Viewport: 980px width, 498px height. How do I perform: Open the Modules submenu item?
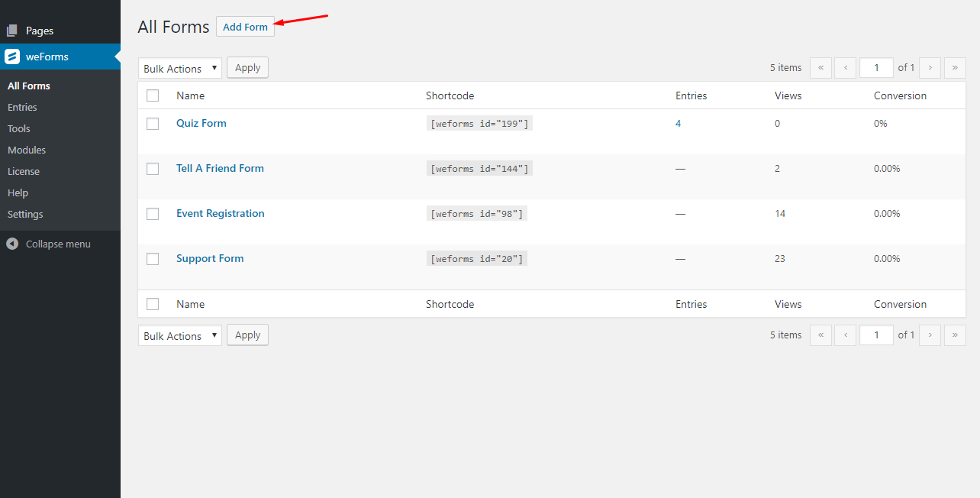pos(27,150)
